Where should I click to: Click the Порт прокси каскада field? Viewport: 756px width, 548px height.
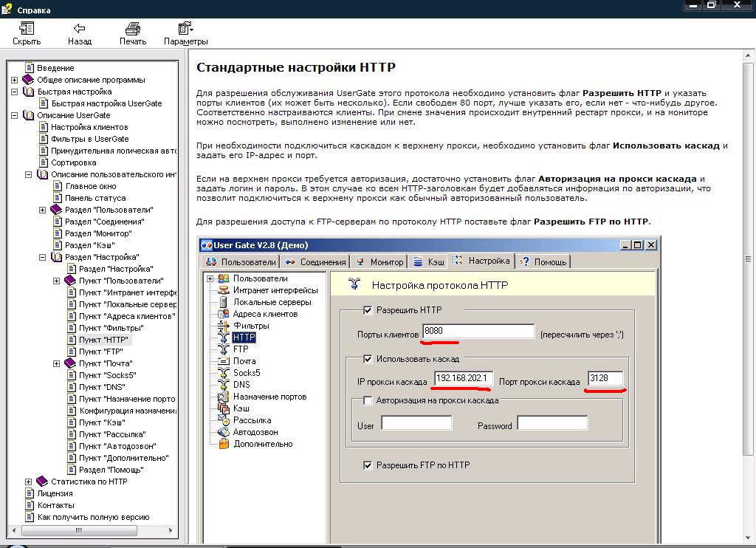[605, 378]
